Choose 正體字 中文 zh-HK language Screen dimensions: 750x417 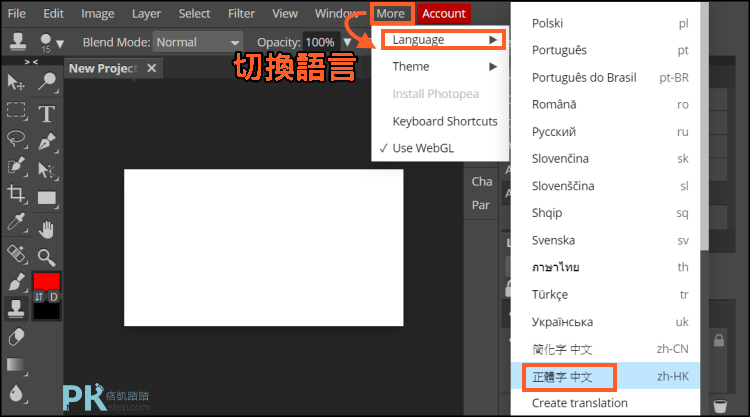tap(606, 377)
